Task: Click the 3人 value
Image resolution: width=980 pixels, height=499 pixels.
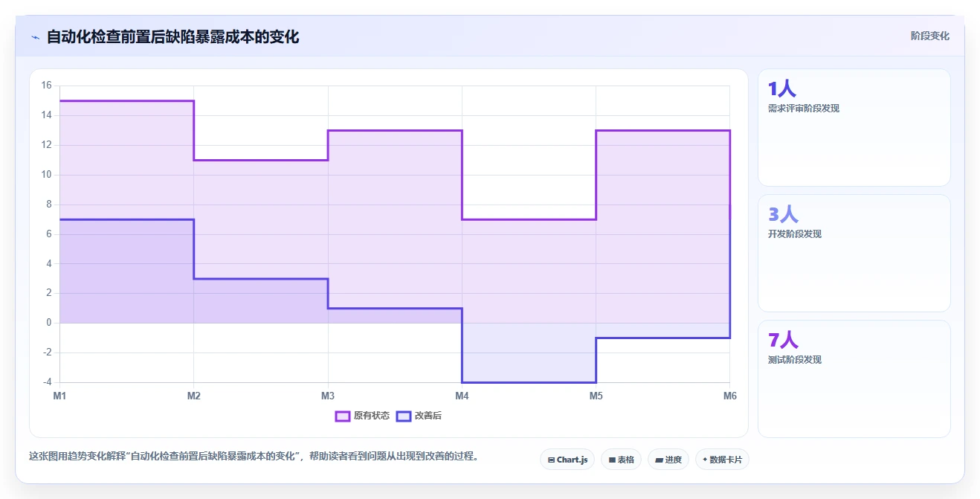Action: pos(783,215)
